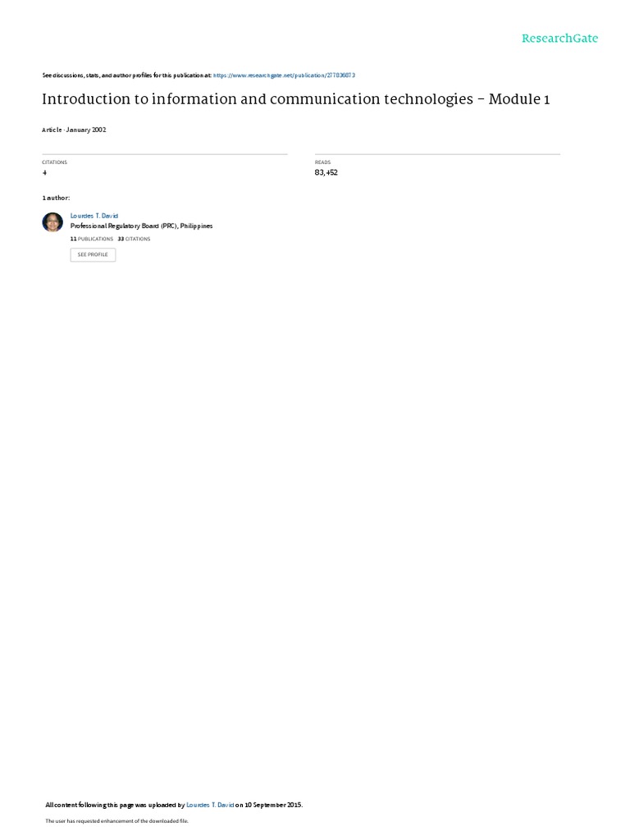
Task: Click the reads count 83,452
Action: (326, 172)
